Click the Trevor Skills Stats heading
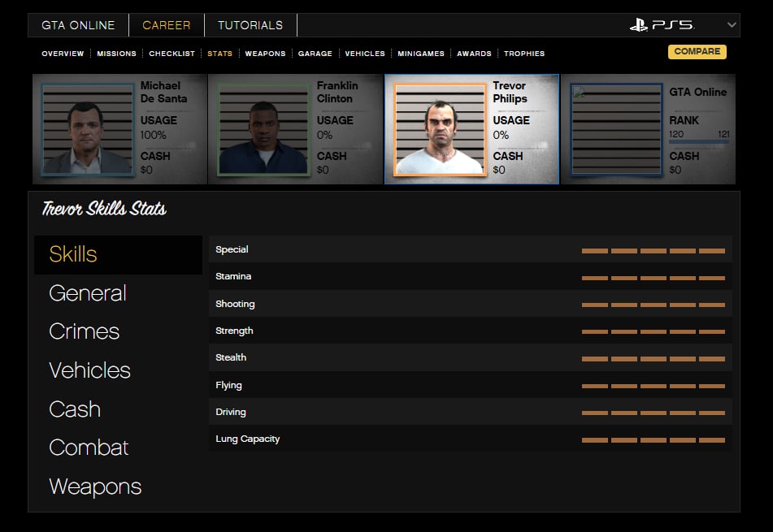 [x=104, y=209]
